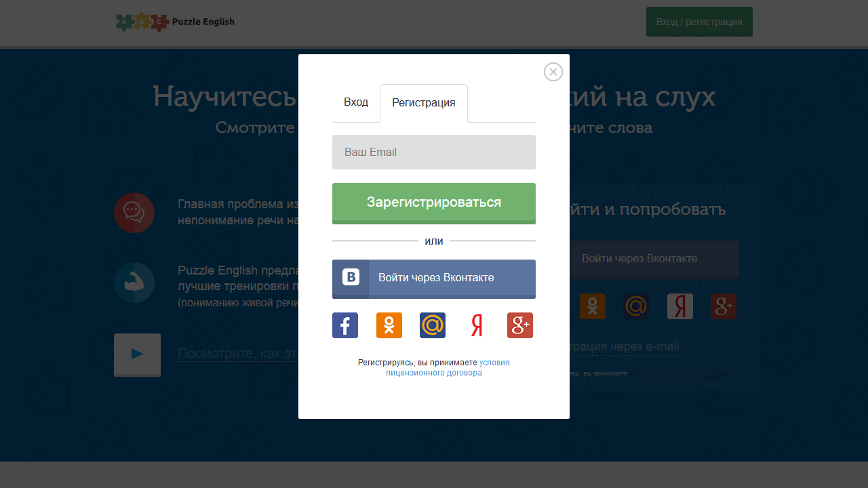Switch to the Вход tab
This screenshot has width=868, height=488.
click(x=356, y=102)
